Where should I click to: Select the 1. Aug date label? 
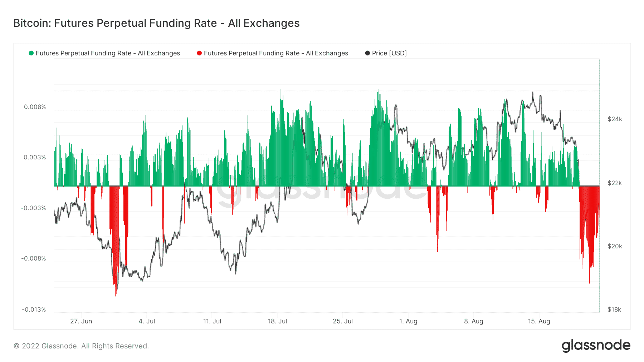[x=408, y=321]
